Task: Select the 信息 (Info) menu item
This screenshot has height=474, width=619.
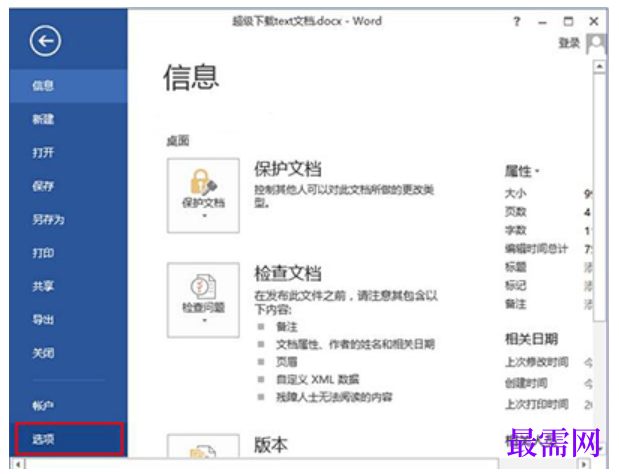Action: [68, 86]
